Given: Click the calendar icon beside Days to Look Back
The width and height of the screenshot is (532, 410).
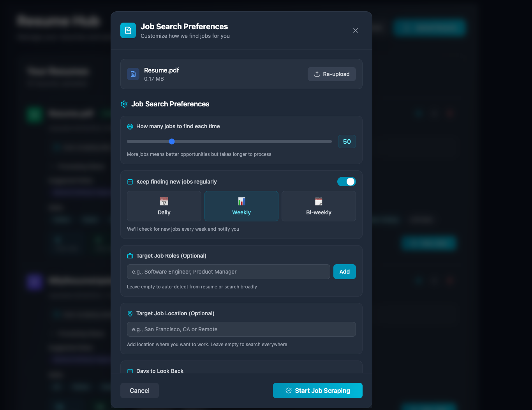Looking at the screenshot, I should pos(130,371).
